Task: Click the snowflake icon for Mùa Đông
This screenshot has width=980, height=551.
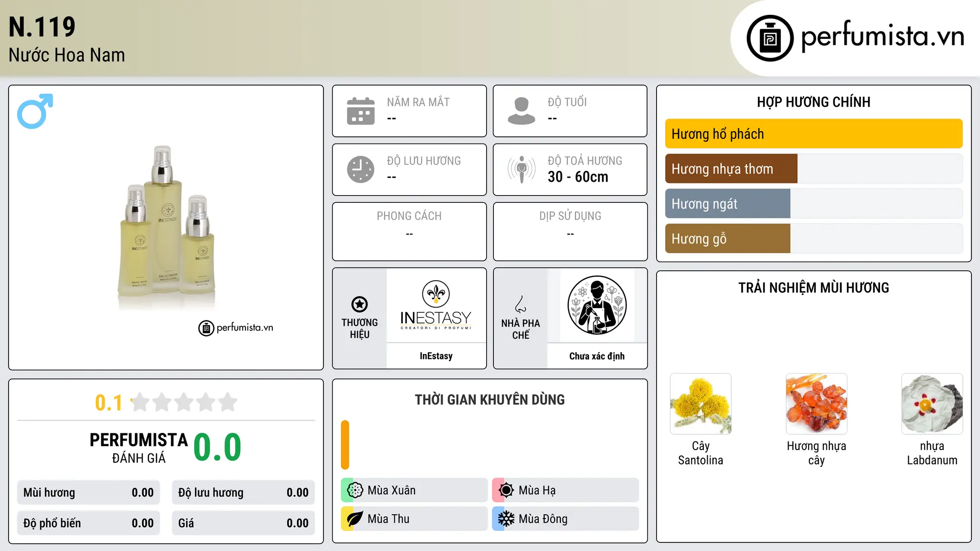Action: coord(506,519)
